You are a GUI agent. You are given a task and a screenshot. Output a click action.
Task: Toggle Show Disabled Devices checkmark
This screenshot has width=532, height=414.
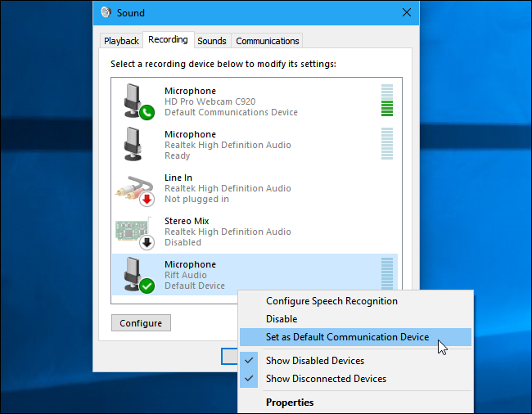pyautogui.click(x=314, y=361)
